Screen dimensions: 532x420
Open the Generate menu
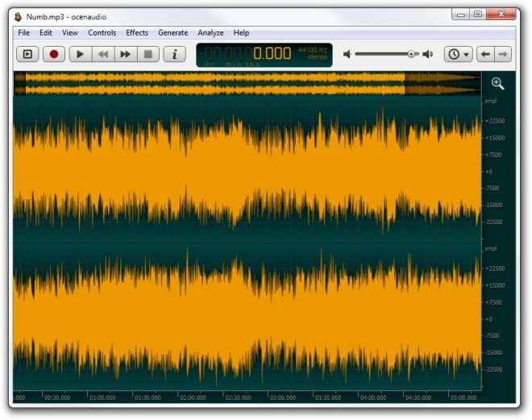click(173, 33)
